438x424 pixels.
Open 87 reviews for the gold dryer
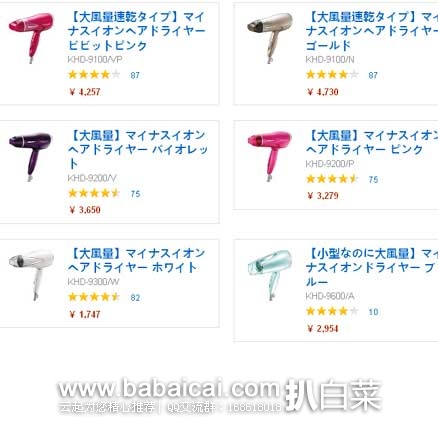click(373, 75)
